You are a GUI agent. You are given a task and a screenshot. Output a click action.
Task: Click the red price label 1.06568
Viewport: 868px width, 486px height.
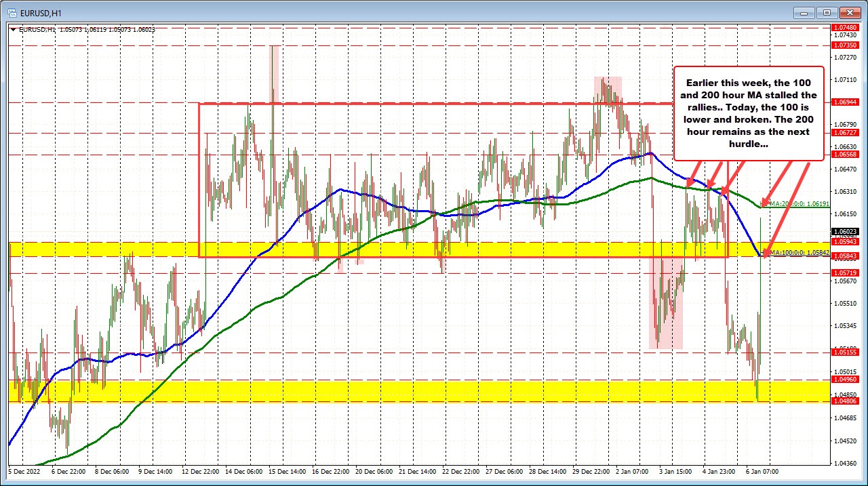845,155
